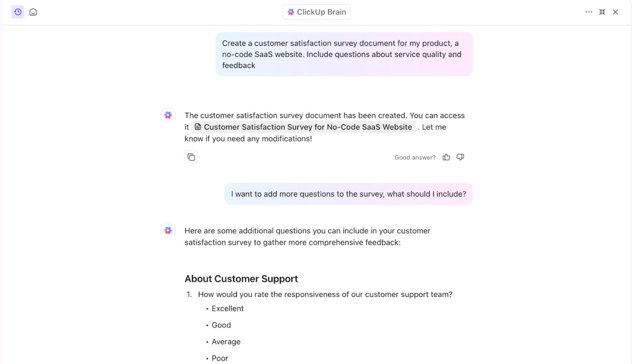
Task: Click the ClickUp Brain title button
Action: tap(317, 12)
